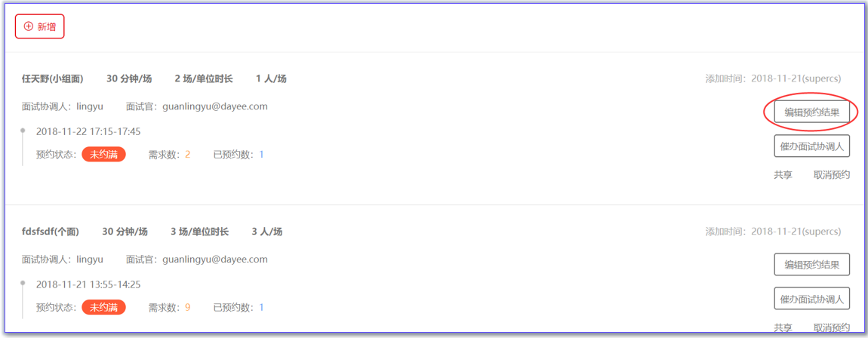Viewport: 868px width, 338px height.
Task: Click timeline dot beside 2018-11-22 17:15-17:45
Action: (x=23, y=131)
